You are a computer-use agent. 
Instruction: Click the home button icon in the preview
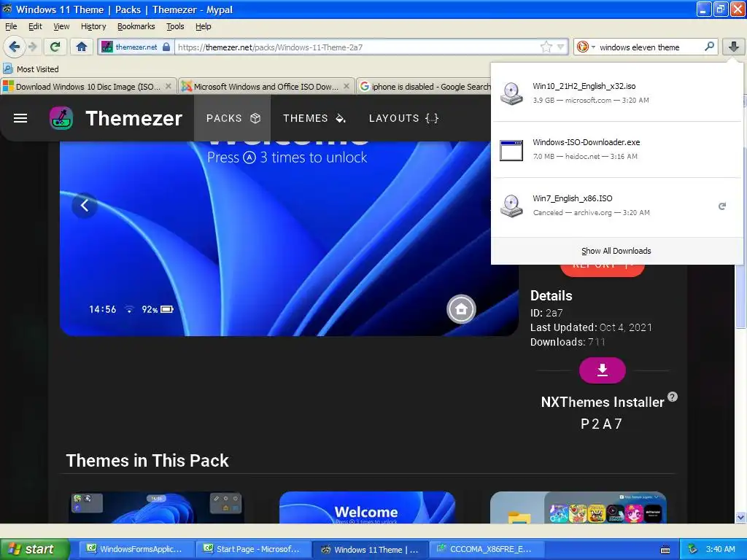(x=461, y=309)
